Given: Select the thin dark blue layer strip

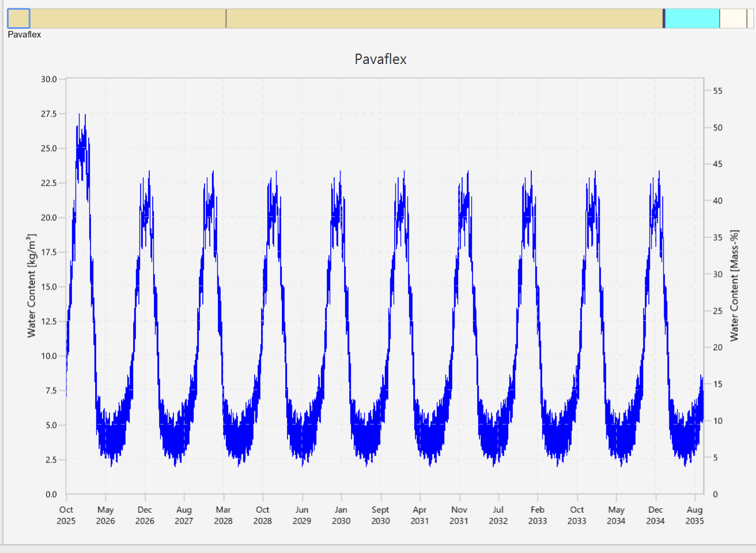Looking at the screenshot, I should pos(664,18).
